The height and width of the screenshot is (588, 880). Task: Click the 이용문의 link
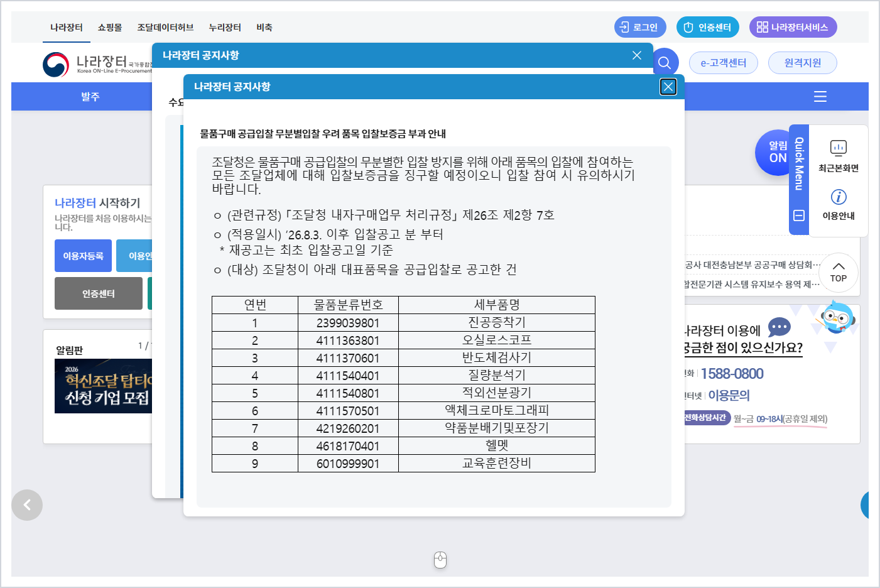tap(729, 395)
